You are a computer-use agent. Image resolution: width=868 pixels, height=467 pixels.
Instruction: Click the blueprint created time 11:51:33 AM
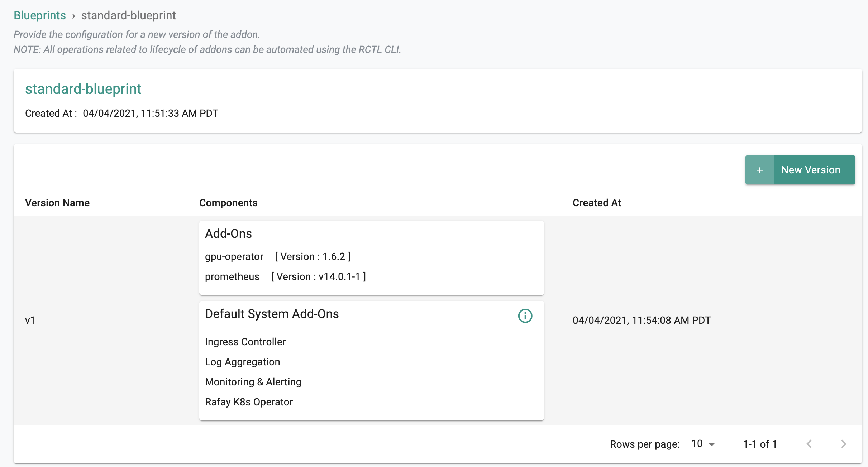pyautogui.click(x=150, y=113)
